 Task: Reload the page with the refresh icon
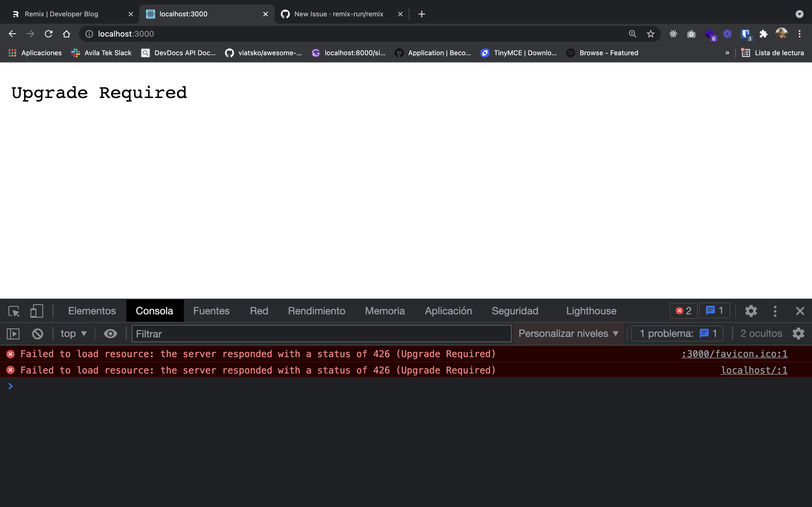point(49,34)
